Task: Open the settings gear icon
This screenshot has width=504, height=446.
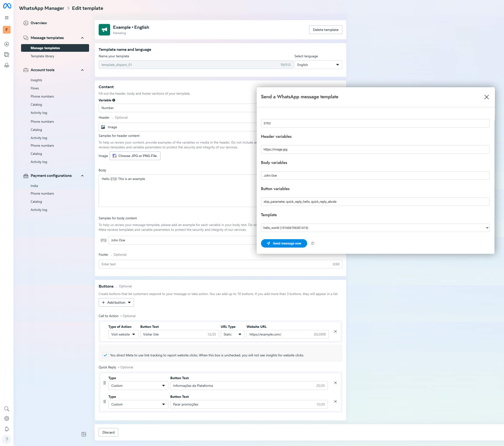Action: tap(7, 418)
